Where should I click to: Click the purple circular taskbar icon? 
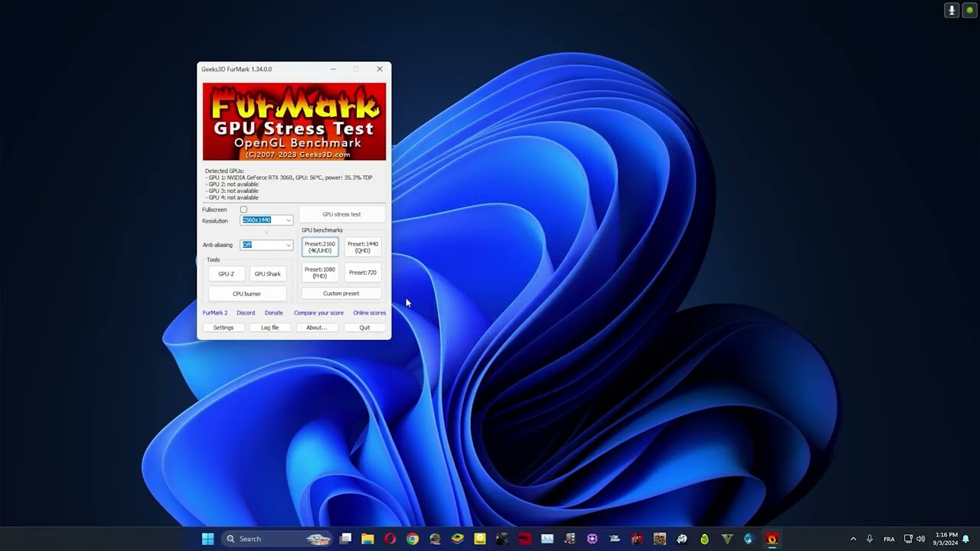pos(592,539)
